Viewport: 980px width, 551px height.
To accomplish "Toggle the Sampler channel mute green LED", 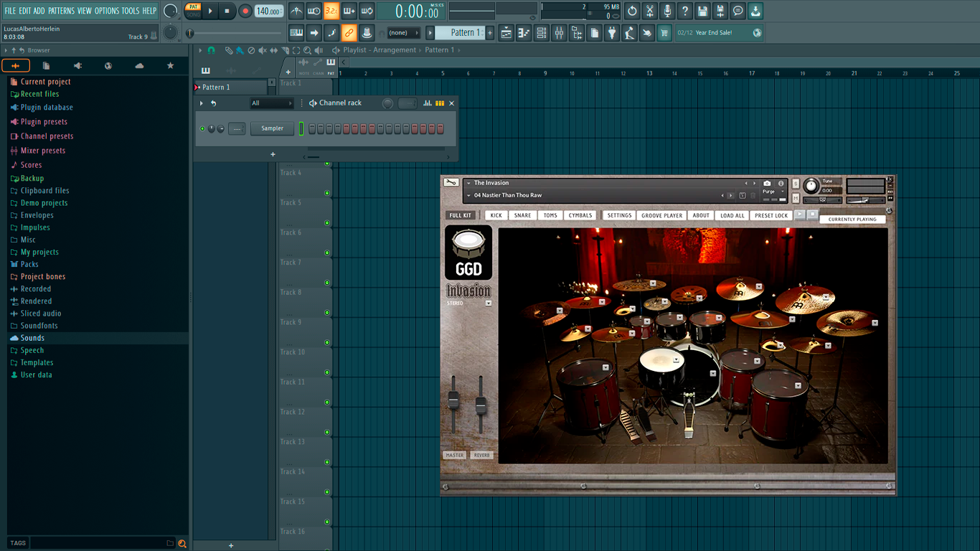I will click(x=202, y=128).
